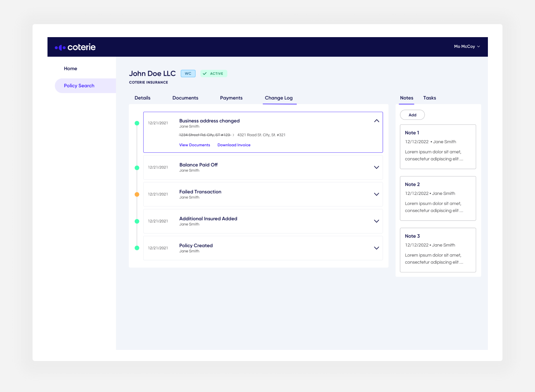Collapse the Business address changed entry
This screenshot has height=392, width=535.
click(376, 121)
